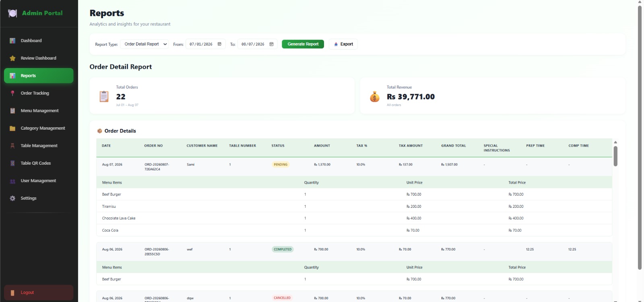Click the Table Management chair icon

pyautogui.click(x=12, y=146)
